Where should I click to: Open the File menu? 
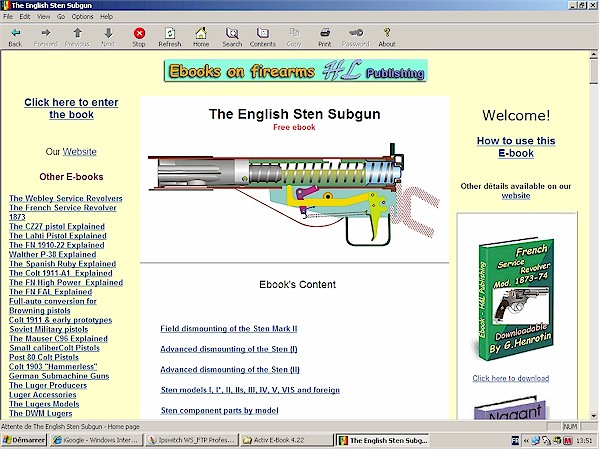[8, 16]
